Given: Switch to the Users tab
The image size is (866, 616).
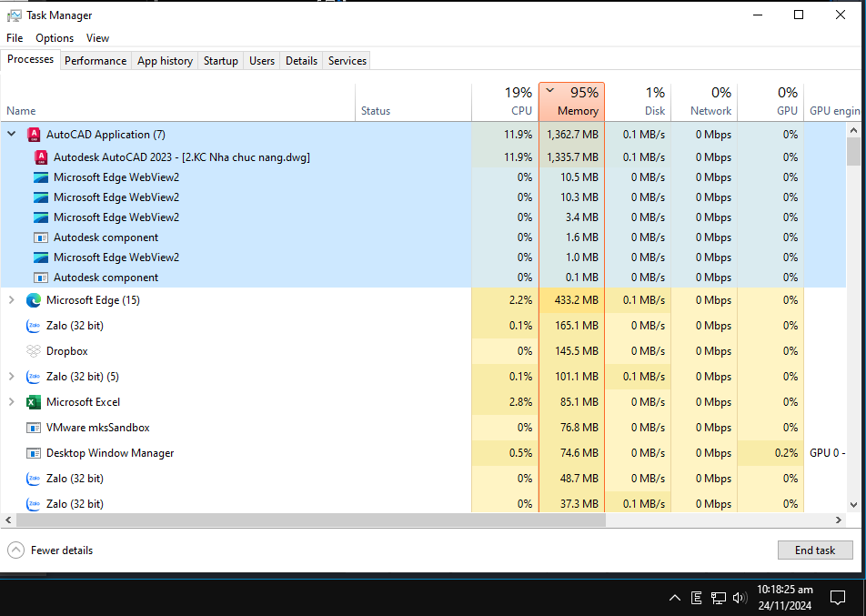Looking at the screenshot, I should pos(262,61).
